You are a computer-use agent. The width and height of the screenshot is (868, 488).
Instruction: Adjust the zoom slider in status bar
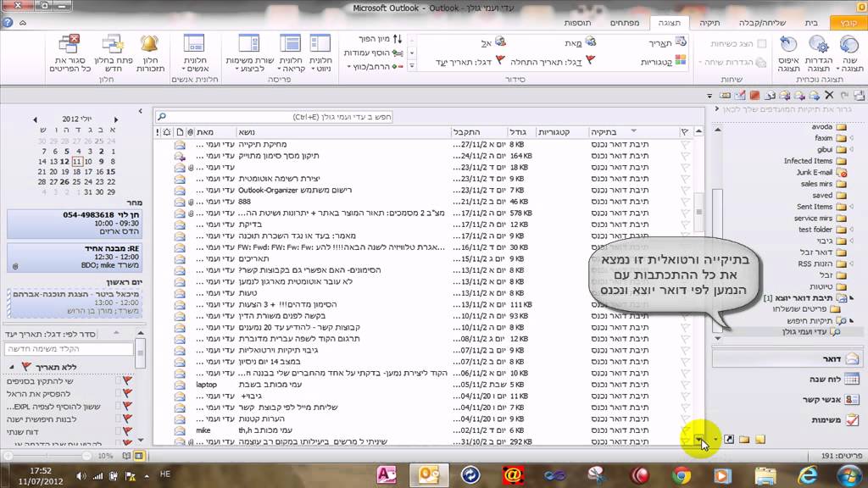47,456
